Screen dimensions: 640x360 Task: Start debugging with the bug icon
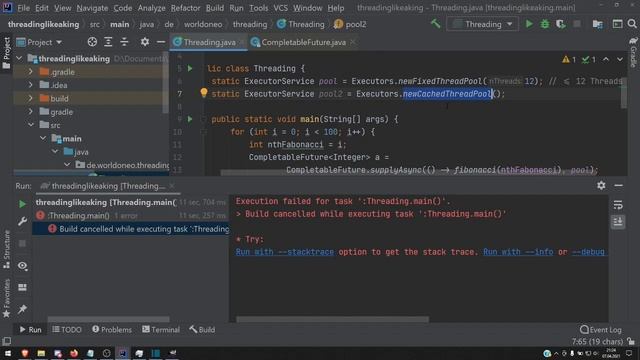(x=545, y=24)
